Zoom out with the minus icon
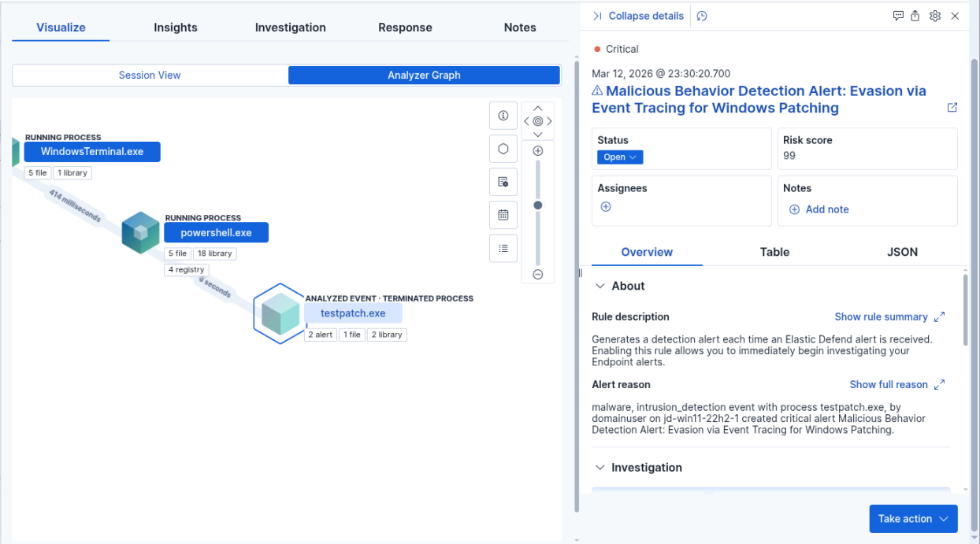The image size is (980, 544). point(538,274)
